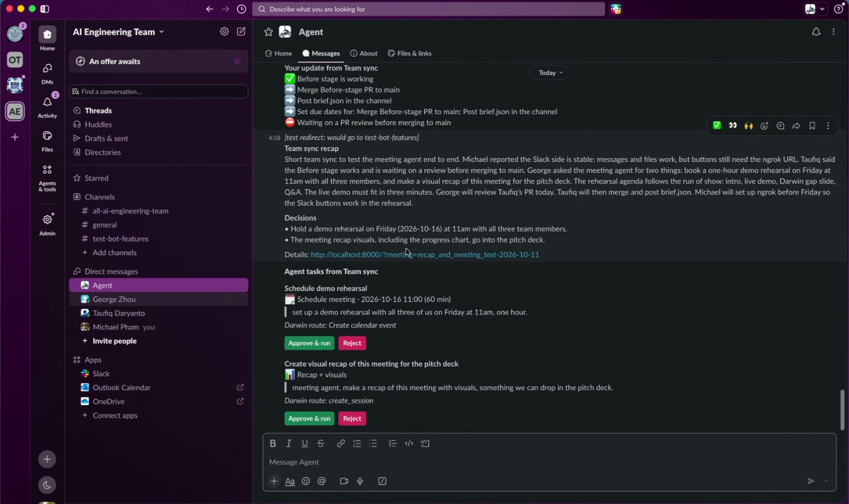
Task: Star the Agent conversation
Action: tap(269, 32)
